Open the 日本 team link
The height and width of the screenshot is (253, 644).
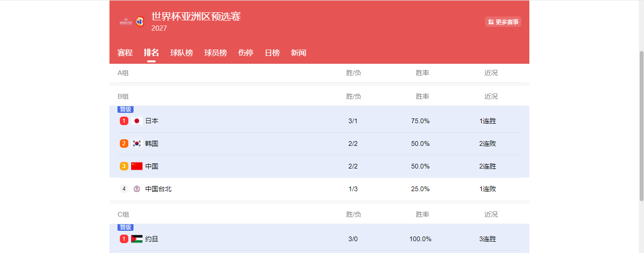click(x=152, y=121)
